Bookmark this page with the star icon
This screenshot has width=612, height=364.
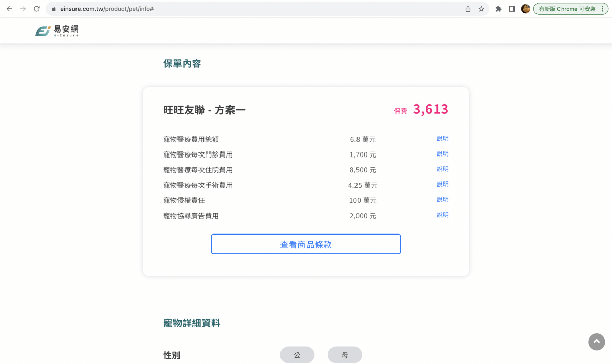[481, 9]
